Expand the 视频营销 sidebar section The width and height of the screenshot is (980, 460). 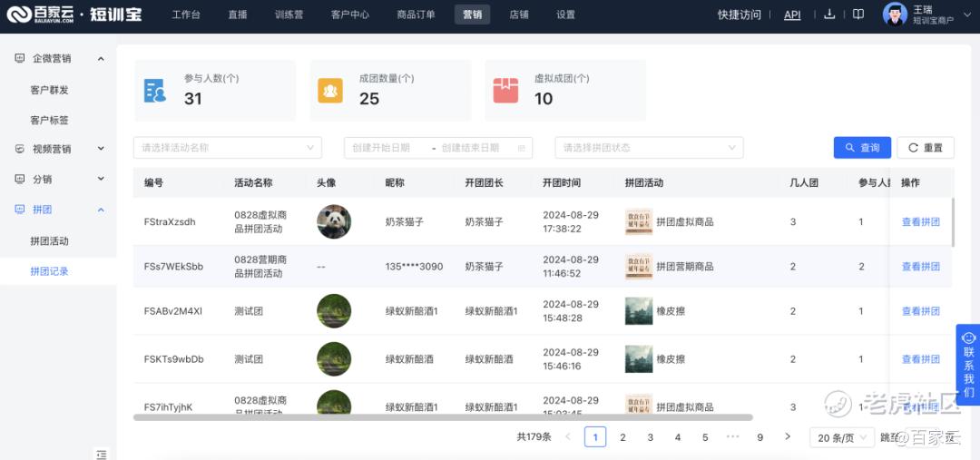click(x=59, y=149)
